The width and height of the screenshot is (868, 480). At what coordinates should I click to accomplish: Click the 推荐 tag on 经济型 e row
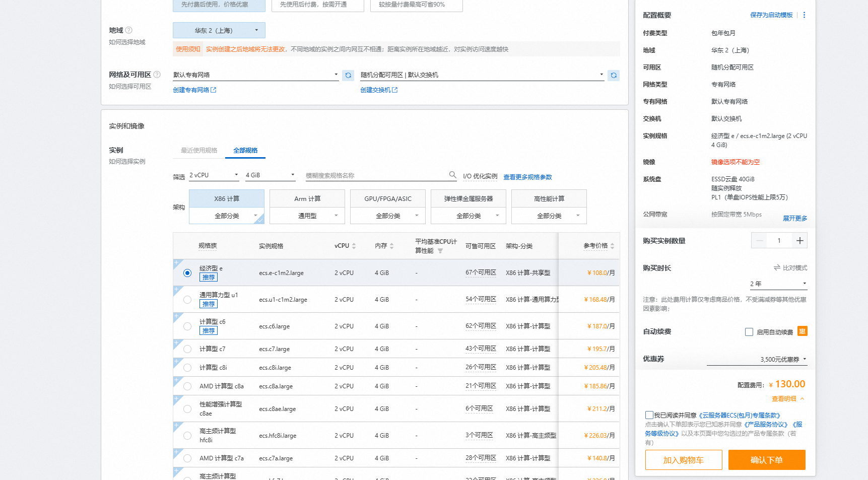point(209,278)
